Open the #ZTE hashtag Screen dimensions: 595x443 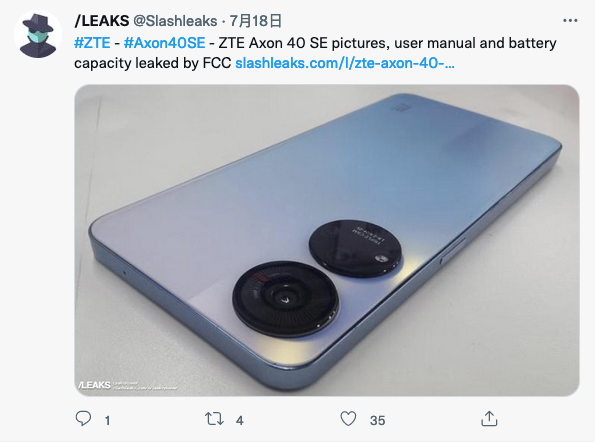coord(92,43)
